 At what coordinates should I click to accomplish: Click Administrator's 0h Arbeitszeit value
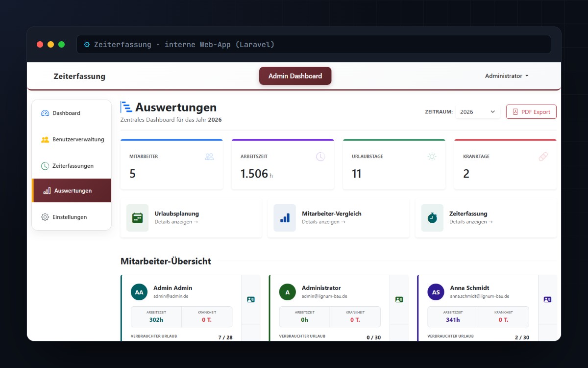coord(305,320)
